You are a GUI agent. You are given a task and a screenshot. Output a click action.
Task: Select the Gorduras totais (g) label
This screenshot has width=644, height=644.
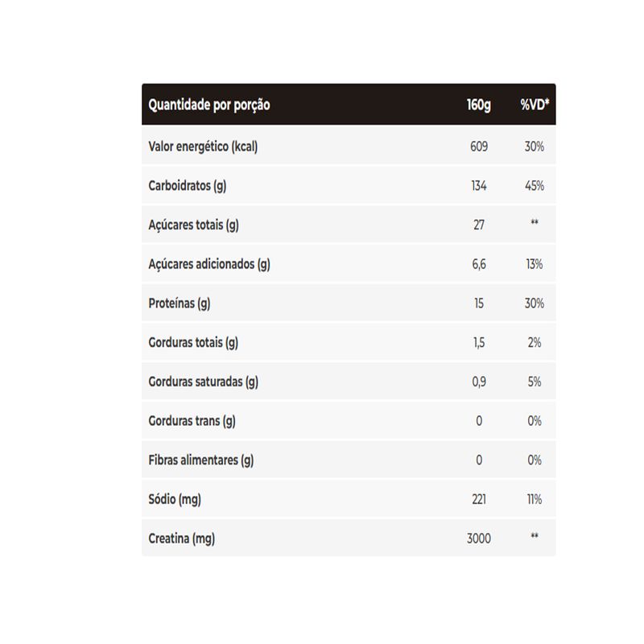(x=193, y=343)
